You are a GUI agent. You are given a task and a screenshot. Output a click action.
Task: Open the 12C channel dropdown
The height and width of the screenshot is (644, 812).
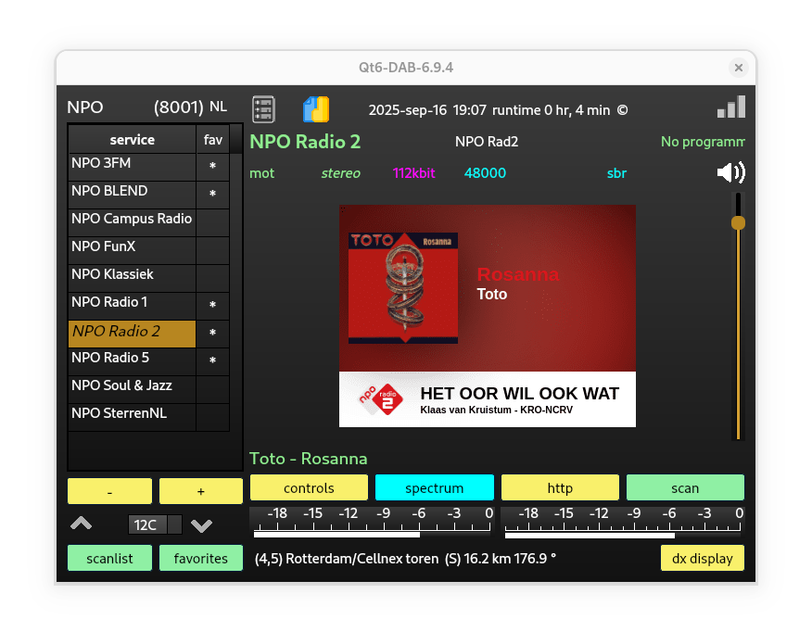(155, 524)
